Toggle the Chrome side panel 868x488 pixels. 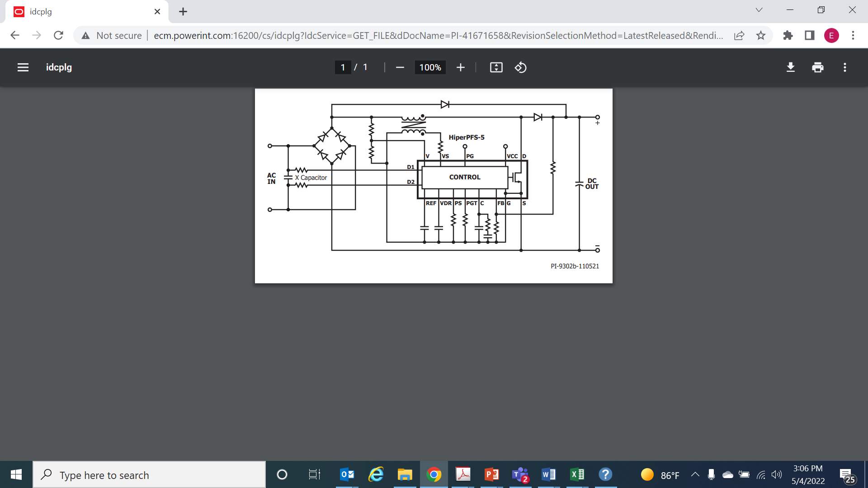(809, 35)
